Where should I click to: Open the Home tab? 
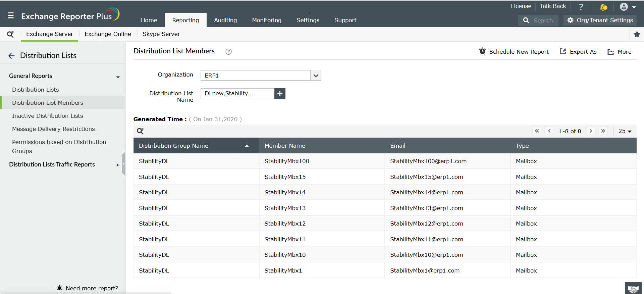tap(149, 20)
